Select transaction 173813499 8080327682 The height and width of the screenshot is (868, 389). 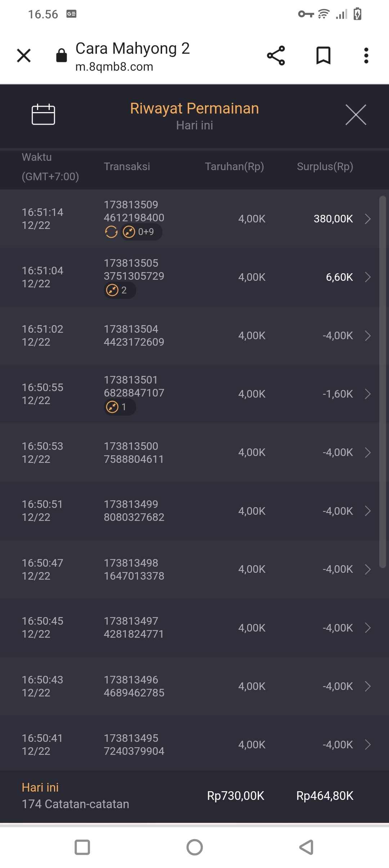click(x=134, y=511)
